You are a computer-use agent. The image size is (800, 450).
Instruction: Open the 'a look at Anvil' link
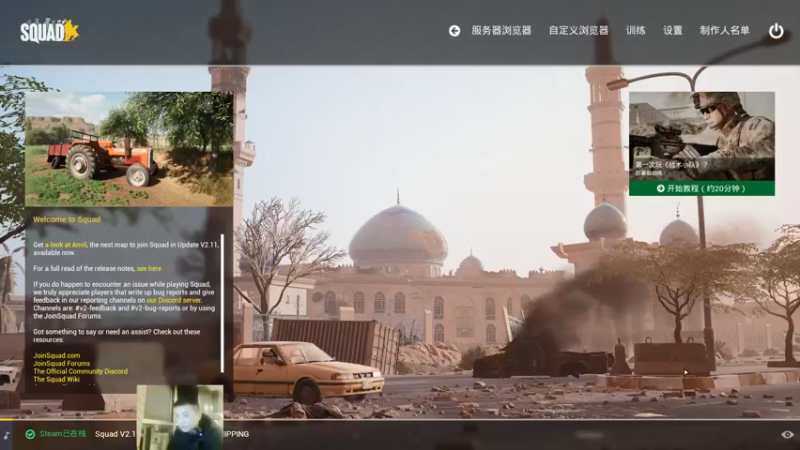pos(66,245)
